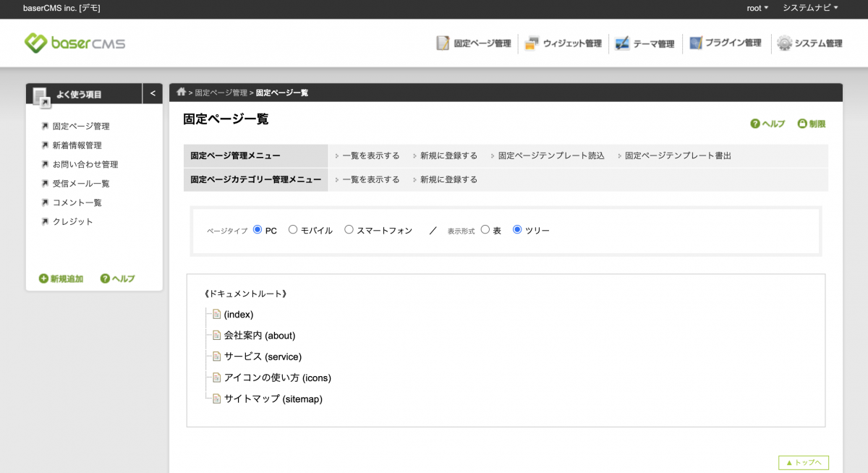Select the スマートフォン page type radio

349,230
